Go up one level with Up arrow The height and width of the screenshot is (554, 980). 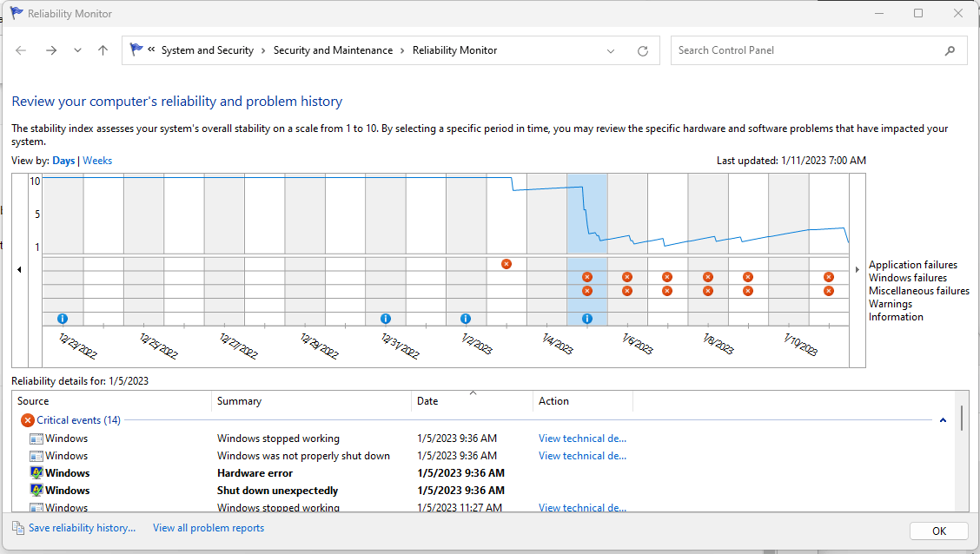[103, 50]
